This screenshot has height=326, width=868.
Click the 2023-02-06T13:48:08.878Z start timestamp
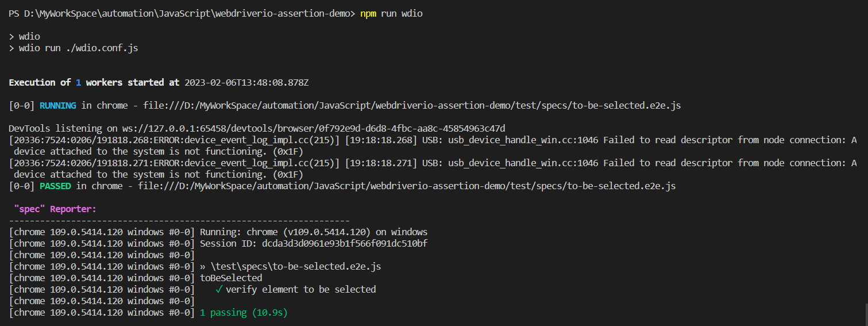point(246,82)
